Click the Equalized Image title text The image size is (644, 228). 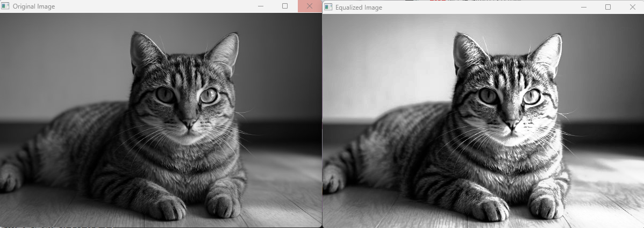359,8
